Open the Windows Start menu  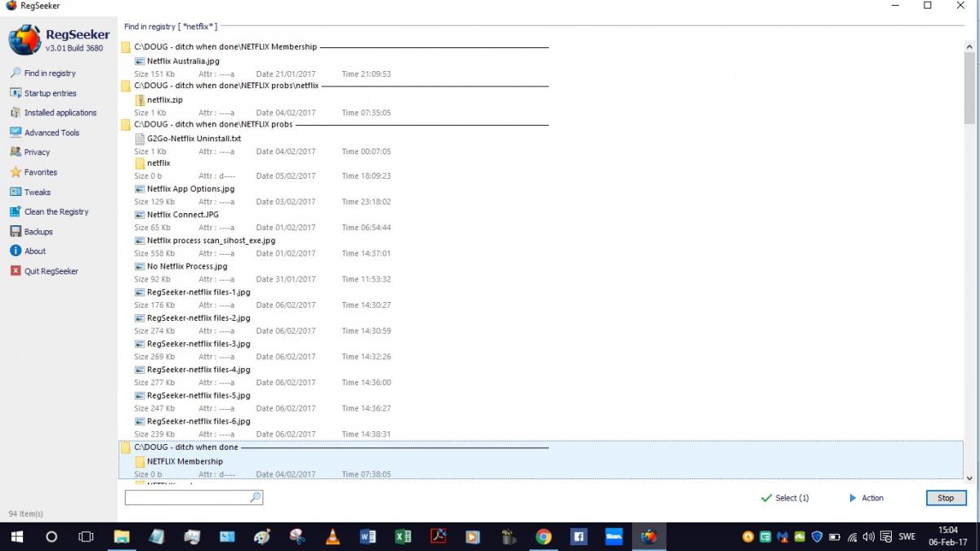[16, 537]
